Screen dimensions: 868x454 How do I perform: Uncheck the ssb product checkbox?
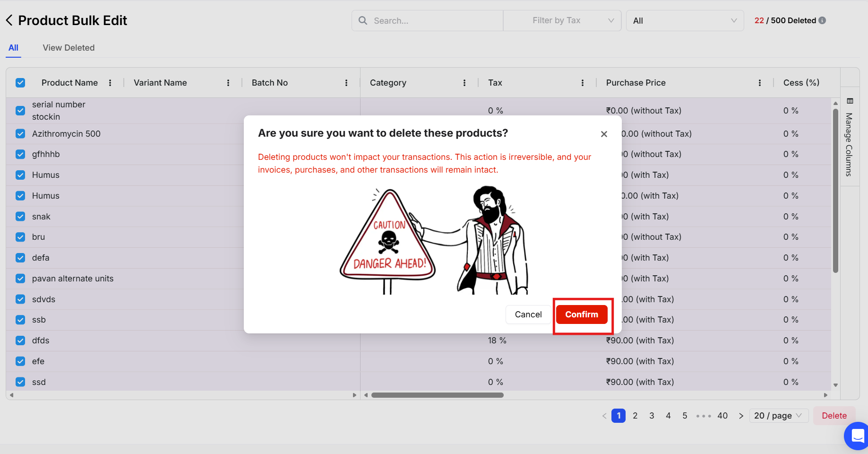click(20, 320)
